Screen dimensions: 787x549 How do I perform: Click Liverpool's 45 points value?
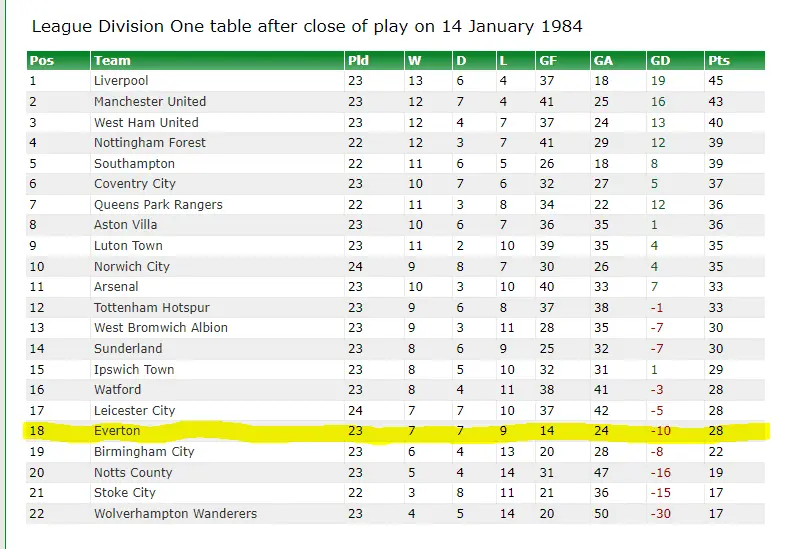point(716,81)
